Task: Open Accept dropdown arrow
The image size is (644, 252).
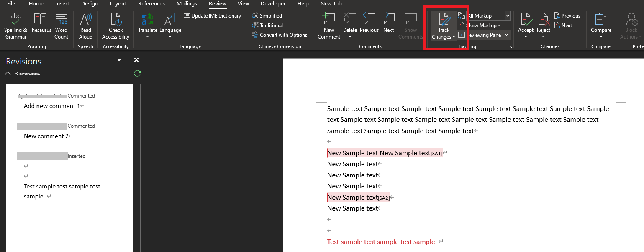Action: pos(526,37)
